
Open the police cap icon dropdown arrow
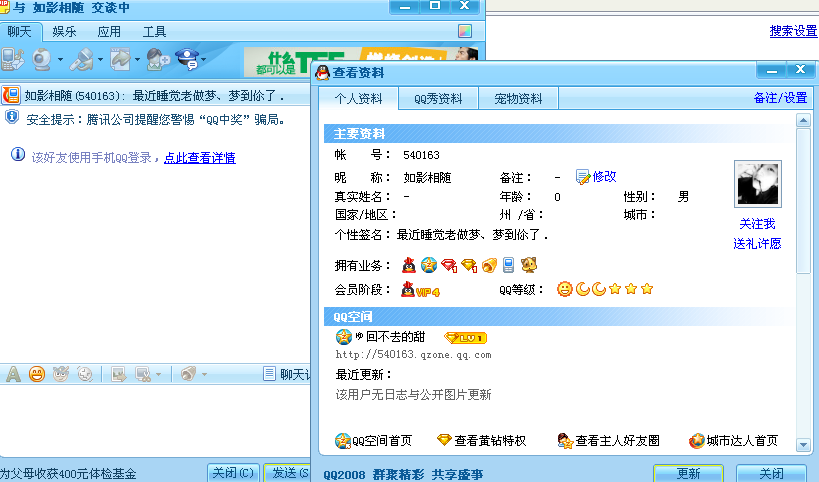(x=203, y=60)
